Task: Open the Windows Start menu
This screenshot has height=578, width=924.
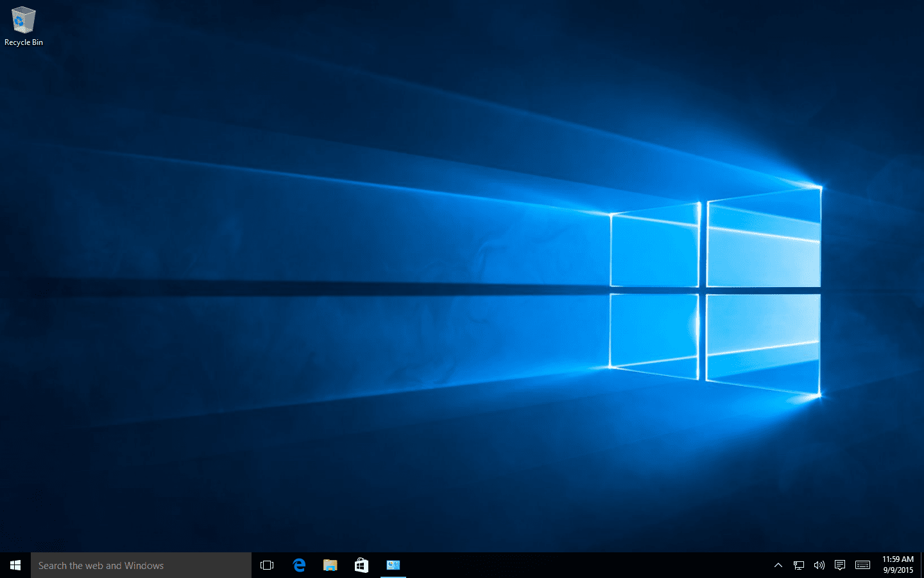Action: (15, 565)
